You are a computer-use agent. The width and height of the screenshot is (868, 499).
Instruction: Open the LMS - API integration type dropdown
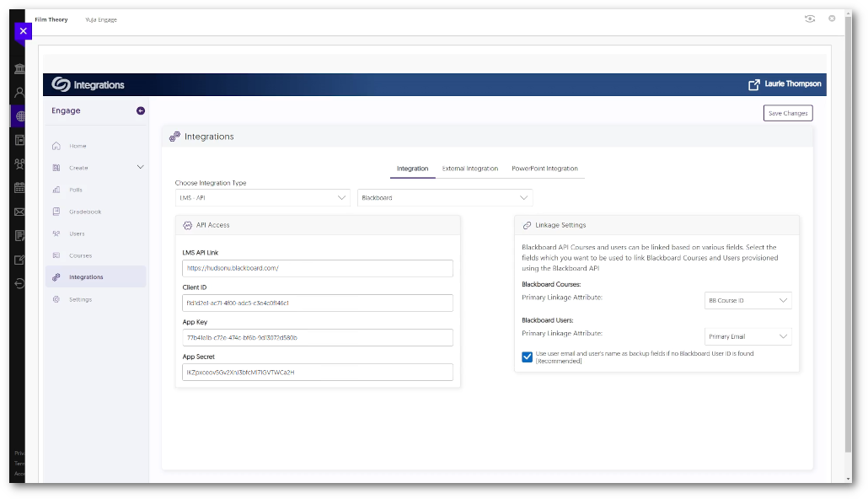(x=262, y=197)
